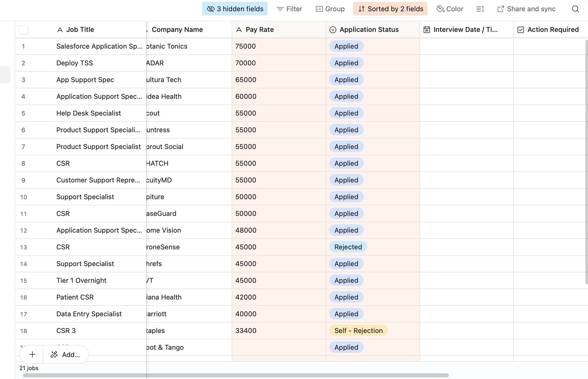Click the Interview Date calendar icon
The width and height of the screenshot is (588, 379).
point(427,30)
